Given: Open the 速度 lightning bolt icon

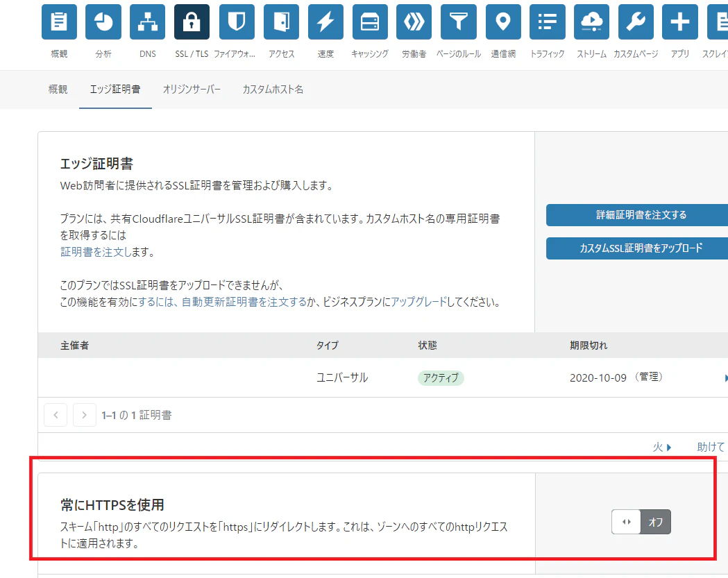Looking at the screenshot, I should (x=325, y=22).
